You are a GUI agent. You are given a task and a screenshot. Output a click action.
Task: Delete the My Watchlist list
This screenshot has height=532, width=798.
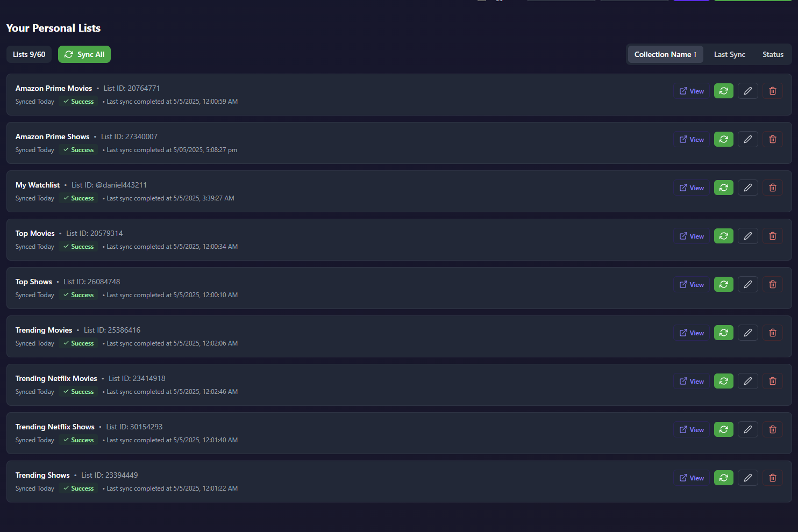pos(772,188)
